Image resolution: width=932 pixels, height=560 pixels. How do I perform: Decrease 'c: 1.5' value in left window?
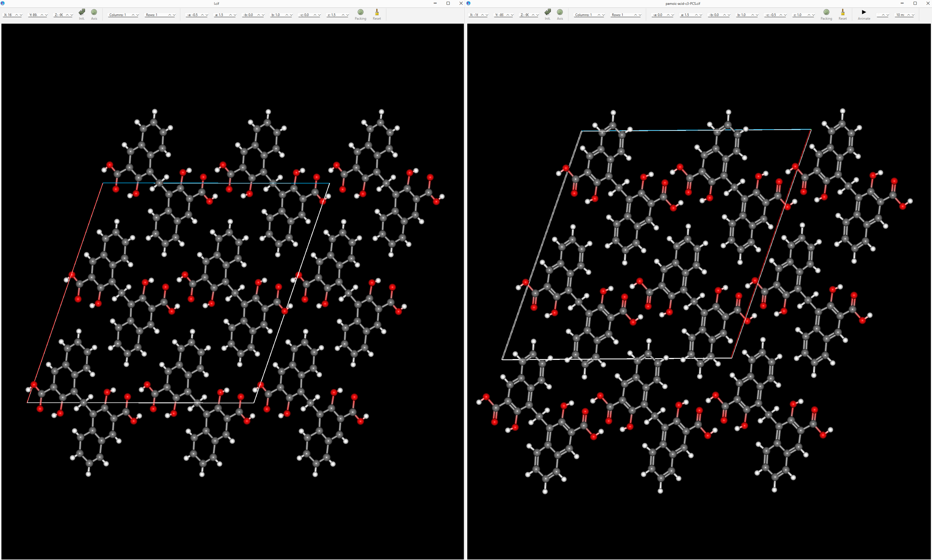[x=347, y=15]
